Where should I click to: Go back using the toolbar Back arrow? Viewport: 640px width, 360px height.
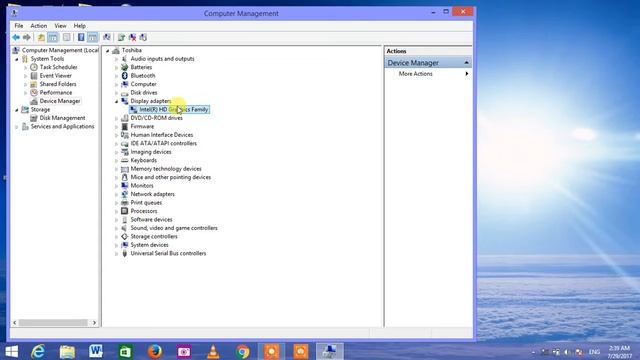coord(16,38)
